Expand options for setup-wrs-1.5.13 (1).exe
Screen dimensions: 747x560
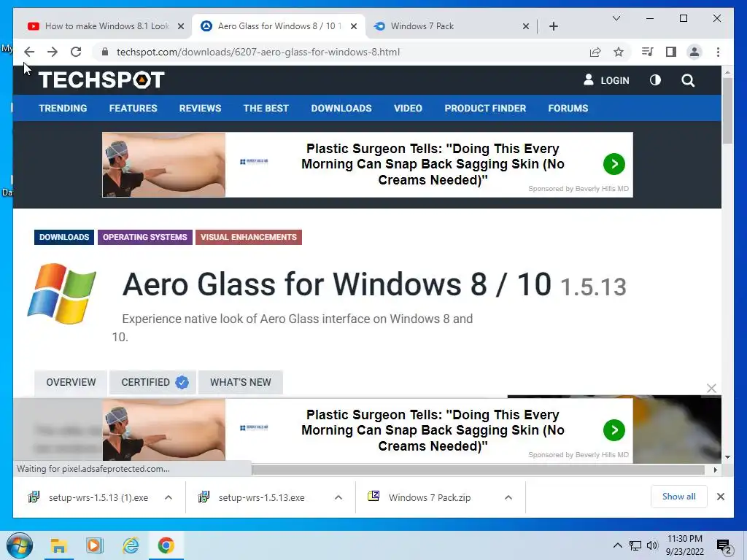pyautogui.click(x=169, y=497)
